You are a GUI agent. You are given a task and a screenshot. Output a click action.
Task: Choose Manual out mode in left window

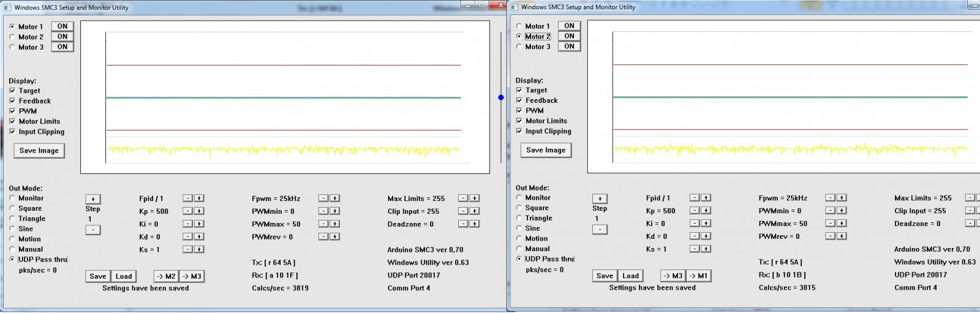tap(12, 249)
